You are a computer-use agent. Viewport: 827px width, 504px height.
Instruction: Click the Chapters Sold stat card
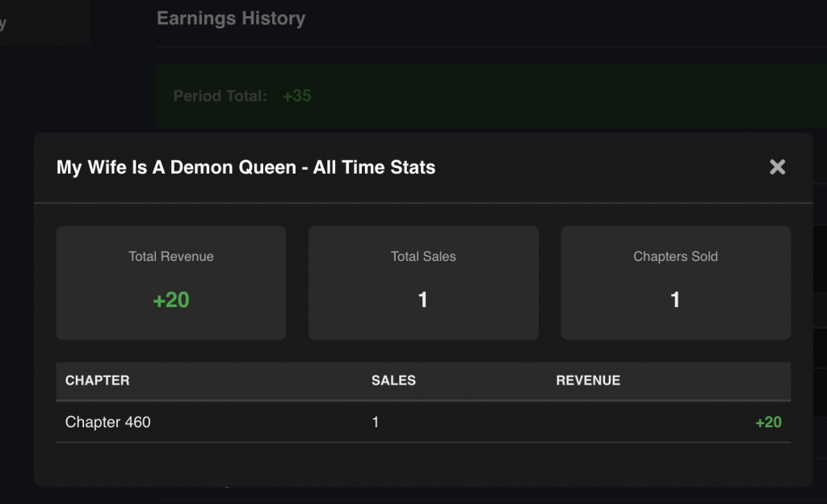click(x=675, y=283)
